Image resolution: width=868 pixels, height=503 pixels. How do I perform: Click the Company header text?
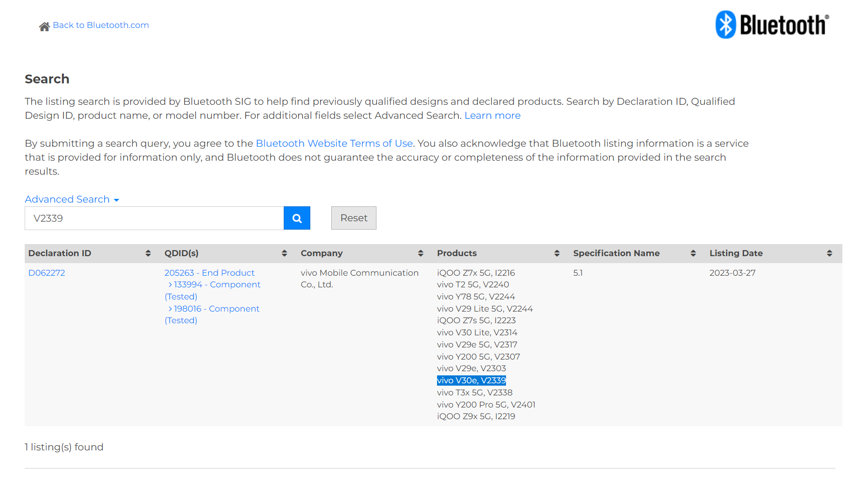(x=321, y=253)
